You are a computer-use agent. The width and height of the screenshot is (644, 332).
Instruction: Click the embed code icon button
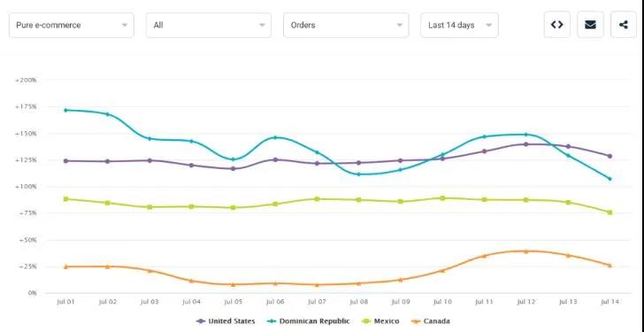click(x=557, y=25)
